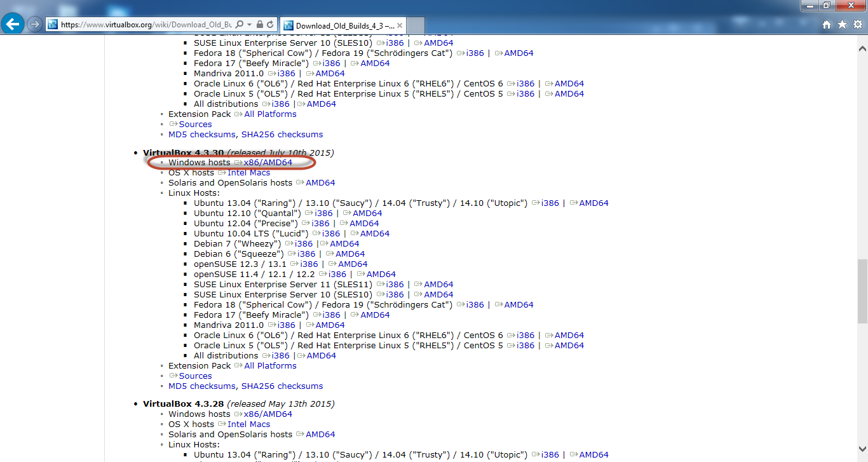
Task: Click the '(released July 10th 2015)' text
Action: click(280, 153)
